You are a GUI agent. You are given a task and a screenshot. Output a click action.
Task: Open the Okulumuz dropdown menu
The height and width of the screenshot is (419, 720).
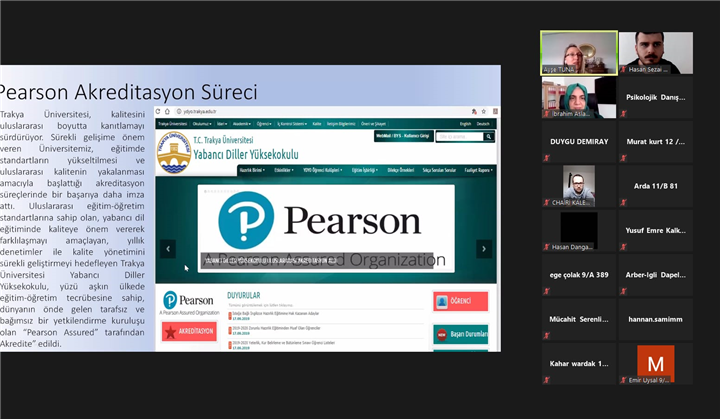coord(202,124)
